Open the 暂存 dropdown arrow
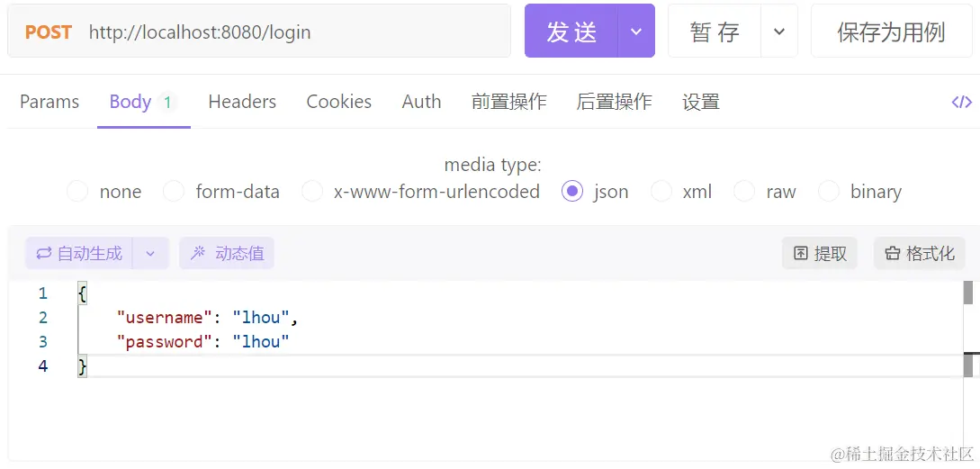This screenshot has height=469, width=980. point(779,32)
